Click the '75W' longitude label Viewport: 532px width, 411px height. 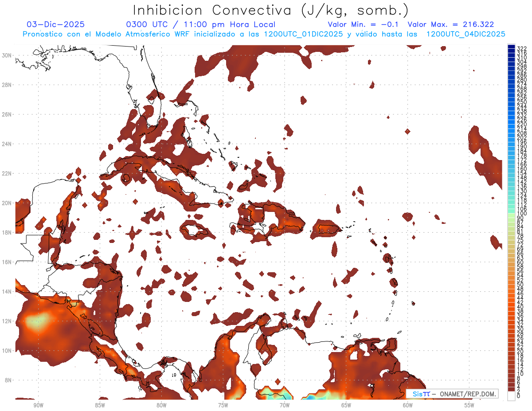click(x=223, y=405)
